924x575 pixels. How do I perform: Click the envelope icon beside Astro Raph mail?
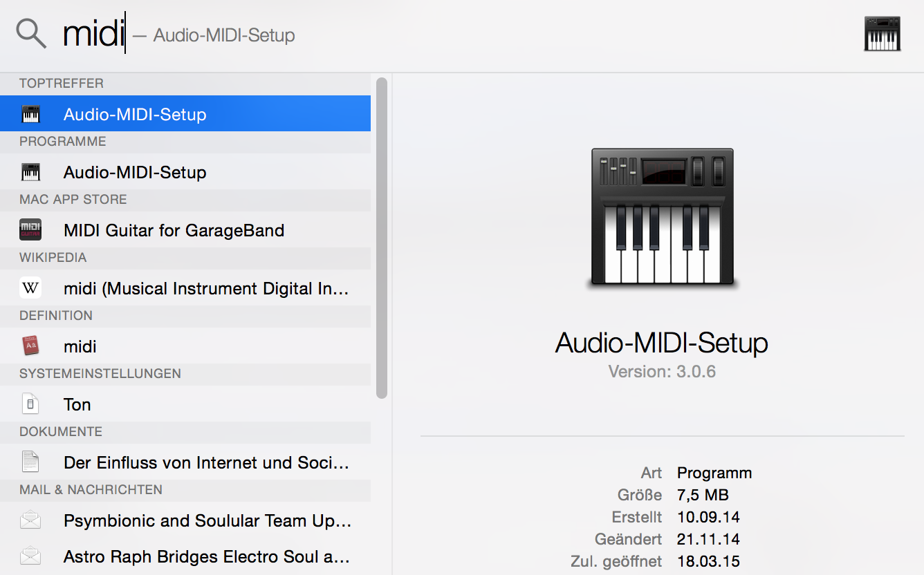[30, 556]
